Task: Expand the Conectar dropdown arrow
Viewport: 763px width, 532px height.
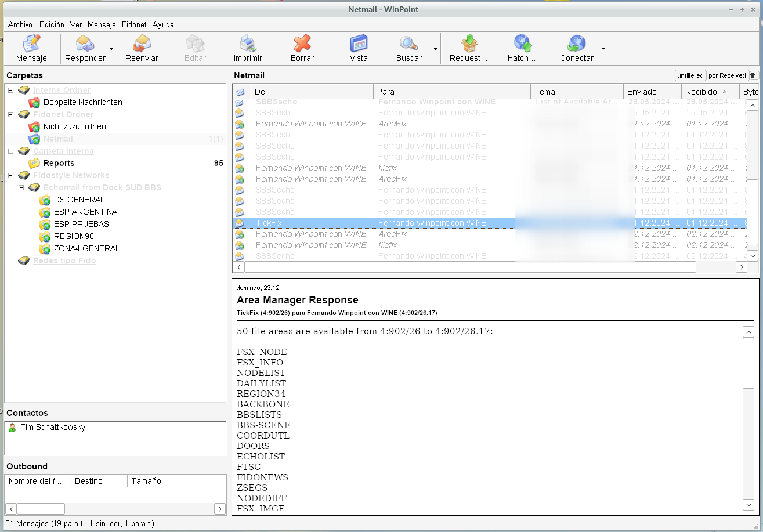Action: point(603,49)
